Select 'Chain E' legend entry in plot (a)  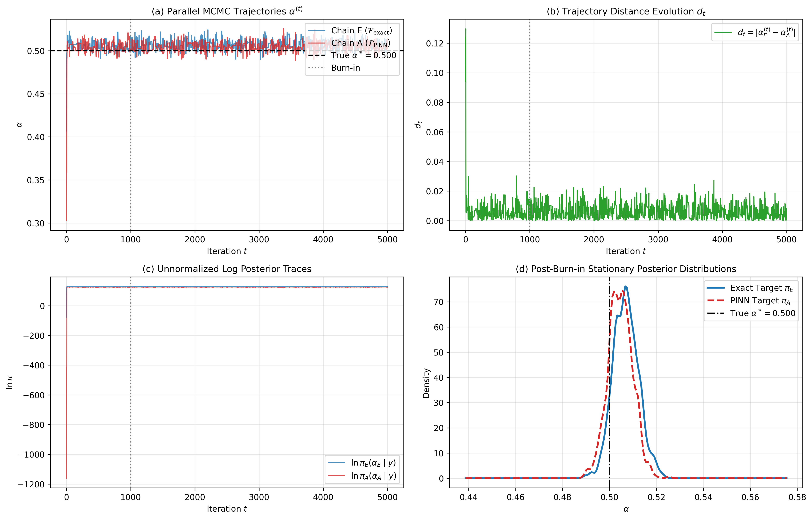pos(350,31)
